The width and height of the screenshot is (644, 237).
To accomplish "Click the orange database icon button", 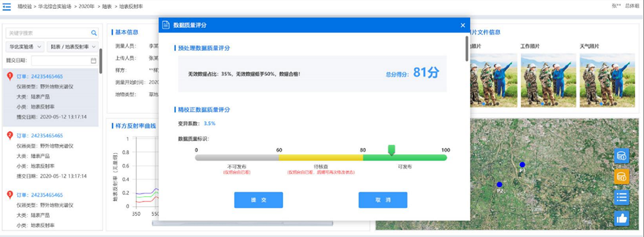I will pos(621,177).
